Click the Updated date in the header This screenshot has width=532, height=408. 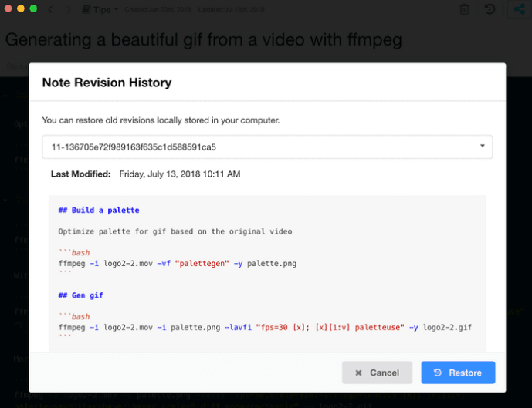pyautogui.click(x=232, y=9)
